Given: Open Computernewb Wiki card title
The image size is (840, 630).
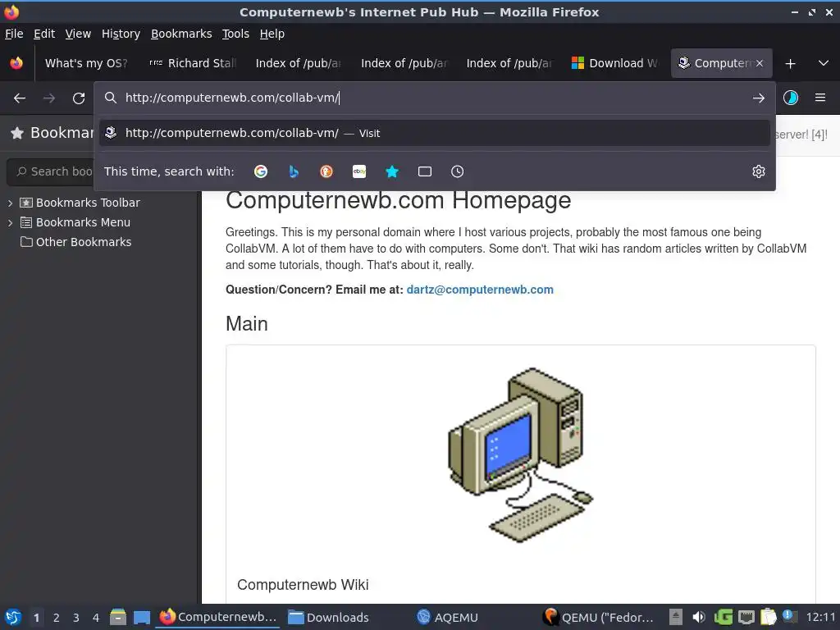Looking at the screenshot, I should click(x=303, y=584).
